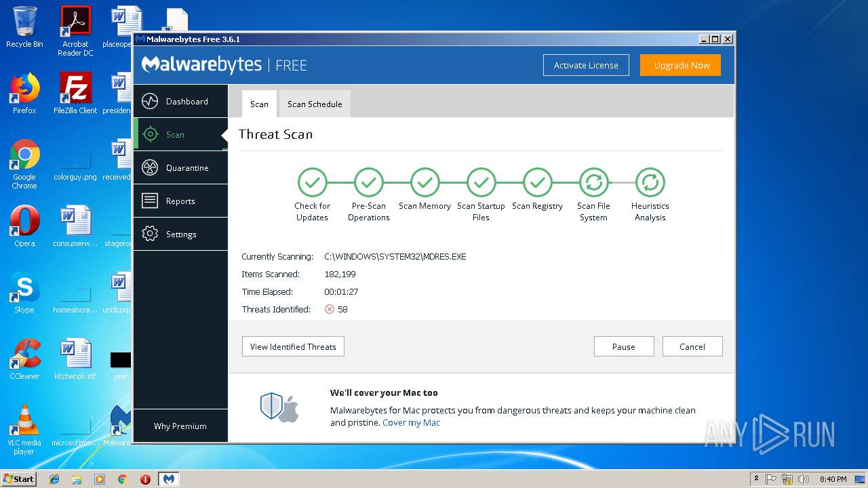Select the Scan tab
The image size is (868, 488).
259,104
